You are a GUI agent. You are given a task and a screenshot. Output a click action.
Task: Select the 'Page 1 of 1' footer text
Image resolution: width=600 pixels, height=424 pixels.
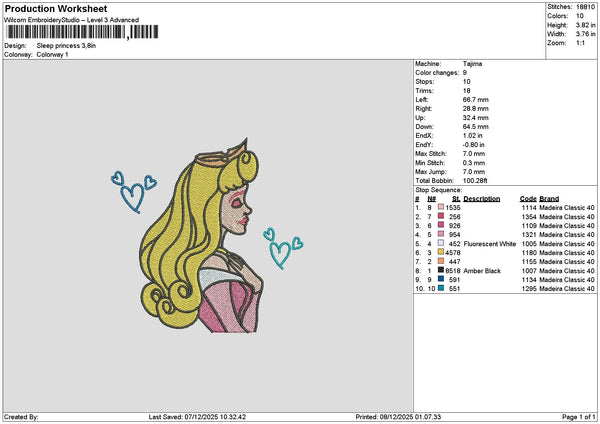[x=579, y=417]
